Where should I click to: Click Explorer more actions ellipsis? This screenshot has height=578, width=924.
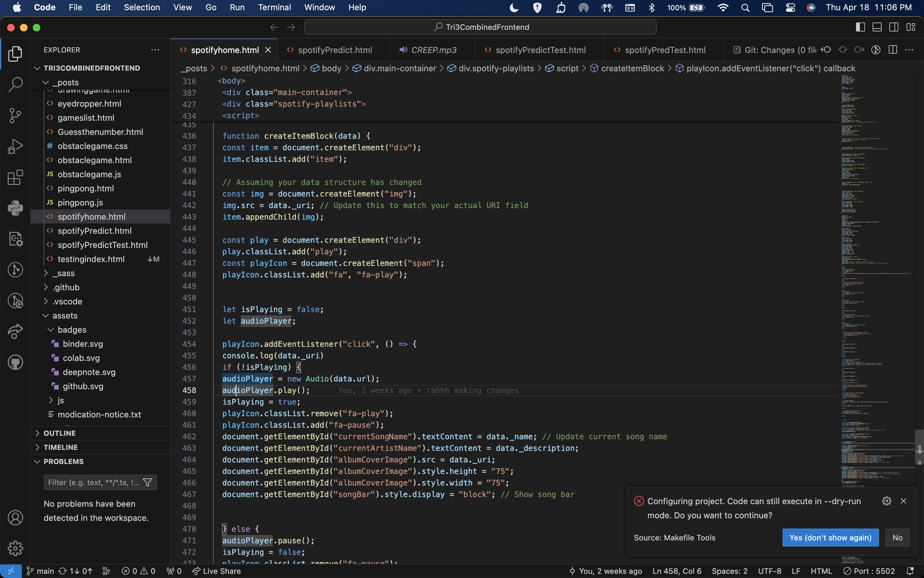pyautogui.click(x=155, y=50)
